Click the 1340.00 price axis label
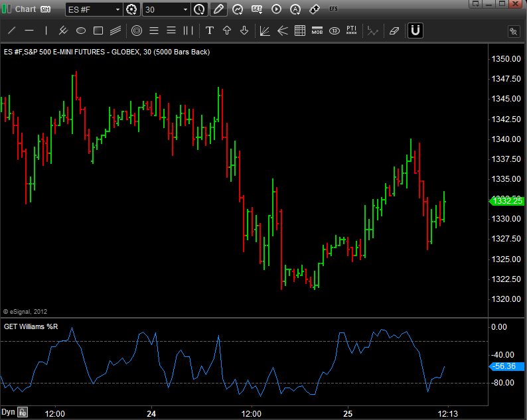This screenshot has height=420, width=527. (506, 139)
